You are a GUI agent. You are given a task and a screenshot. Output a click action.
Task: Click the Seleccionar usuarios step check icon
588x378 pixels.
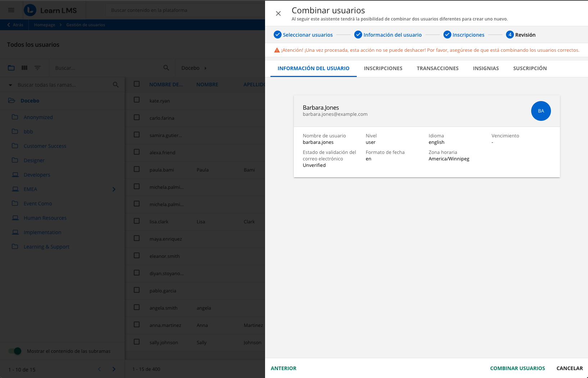[278, 35]
